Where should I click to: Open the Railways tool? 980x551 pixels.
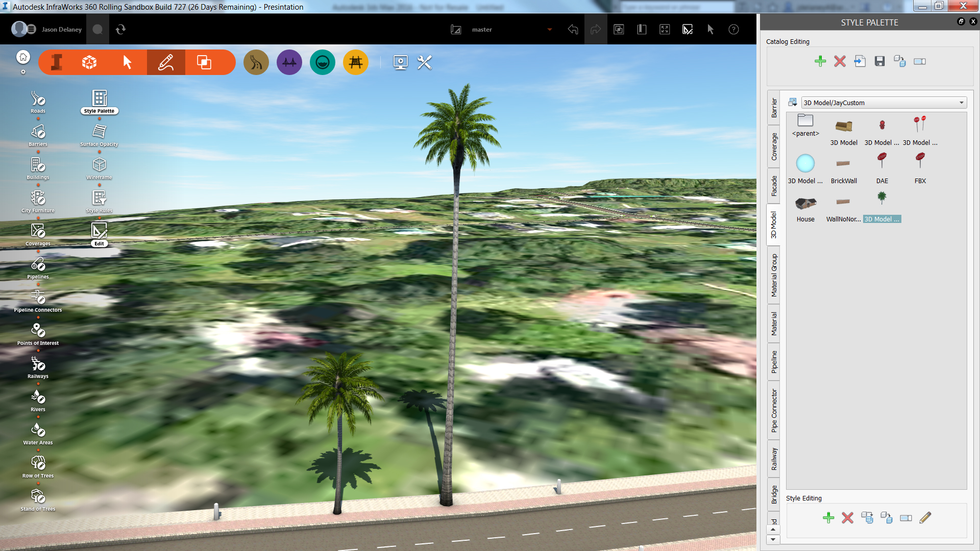[38, 364]
